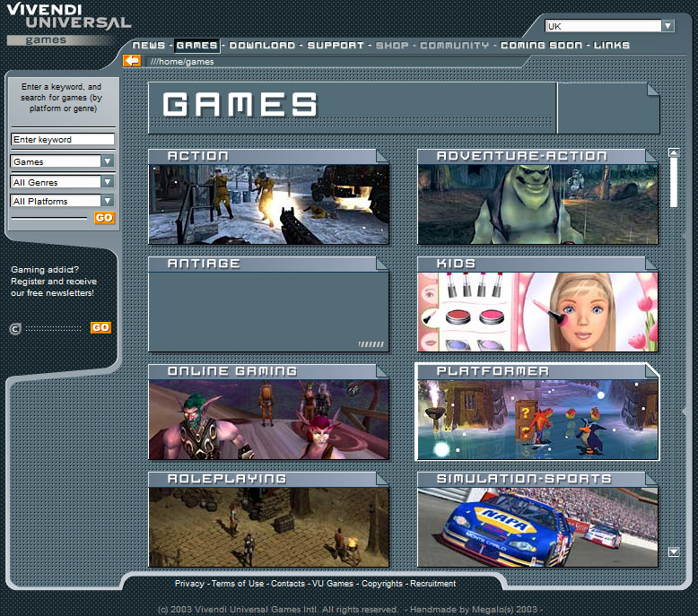Screen dimensions: 698x616
Task: Click the Vivendi Universal Games logo
Action: (x=69, y=24)
